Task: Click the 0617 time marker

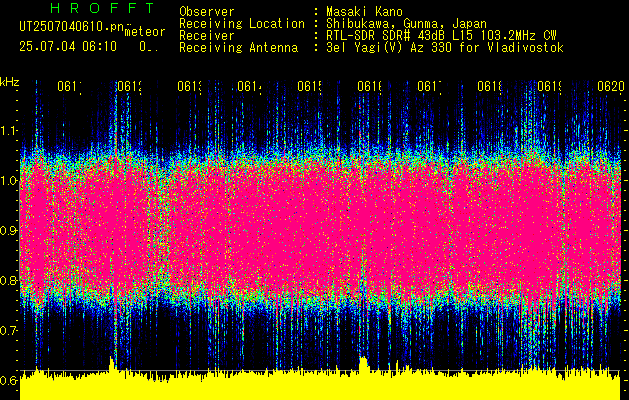Action: pyautogui.click(x=430, y=87)
